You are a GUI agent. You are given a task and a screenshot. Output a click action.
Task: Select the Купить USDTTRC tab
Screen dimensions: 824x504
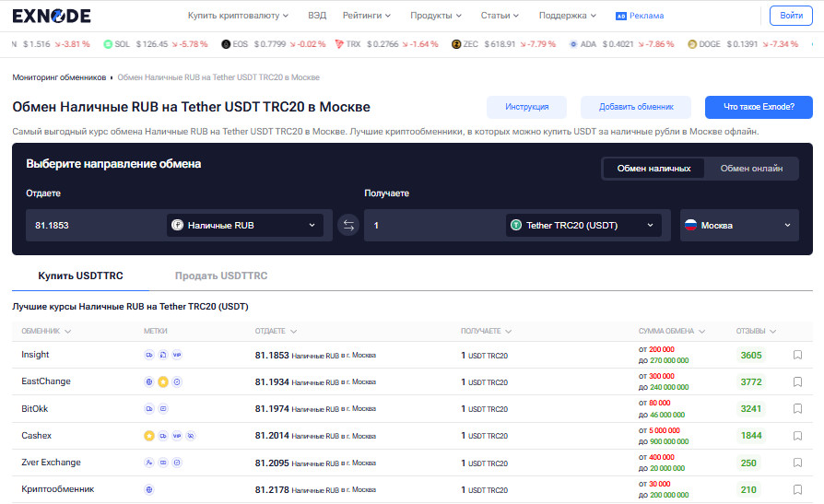coord(80,275)
